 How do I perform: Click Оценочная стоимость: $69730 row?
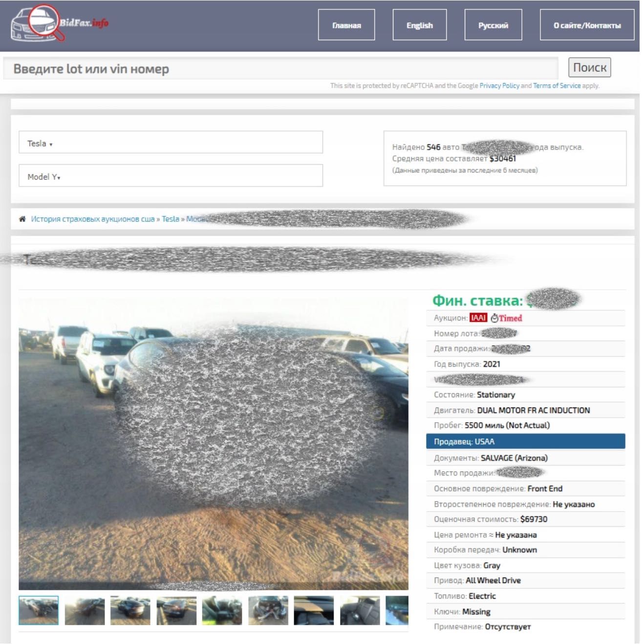tap(526, 519)
